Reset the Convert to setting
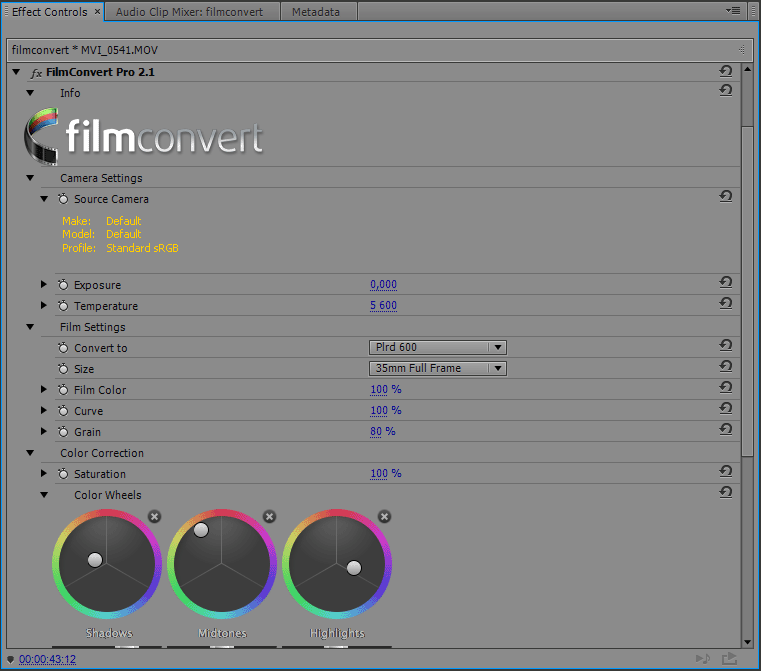 726,345
